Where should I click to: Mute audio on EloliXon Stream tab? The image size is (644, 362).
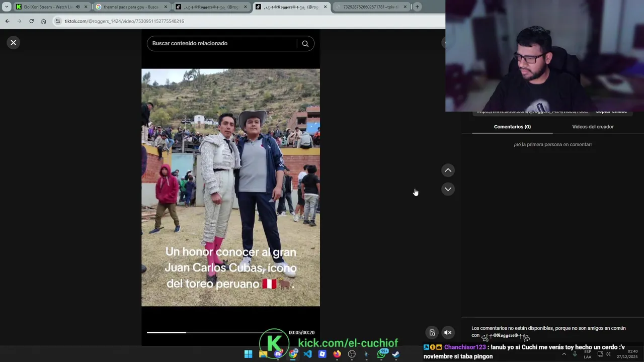pyautogui.click(x=77, y=7)
